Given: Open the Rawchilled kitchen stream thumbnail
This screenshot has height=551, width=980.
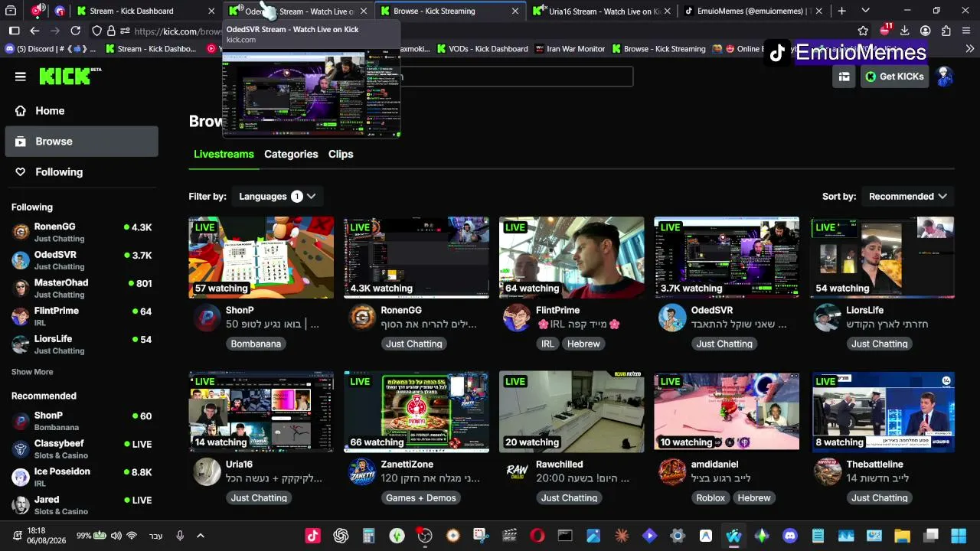Looking at the screenshot, I should 572,412.
